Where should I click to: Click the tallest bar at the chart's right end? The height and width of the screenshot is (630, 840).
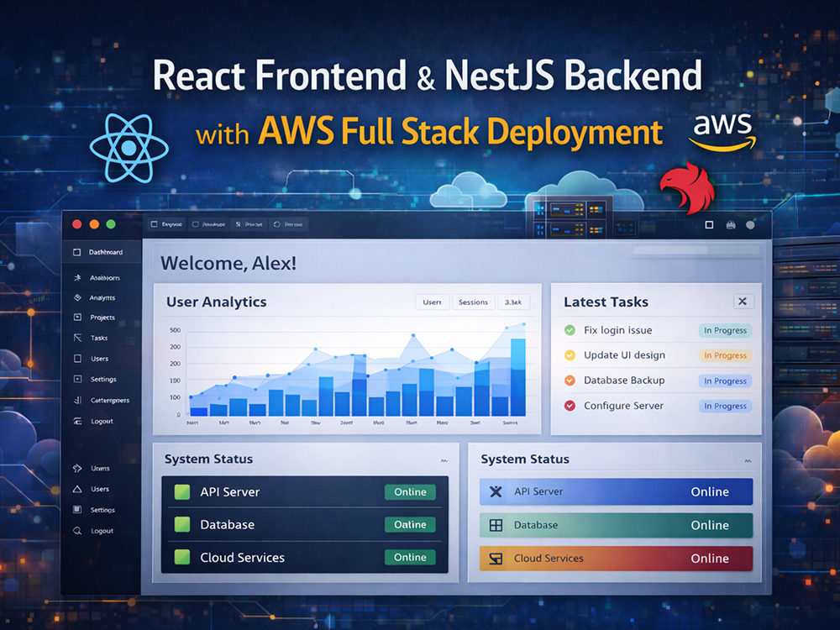click(x=518, y=377)
